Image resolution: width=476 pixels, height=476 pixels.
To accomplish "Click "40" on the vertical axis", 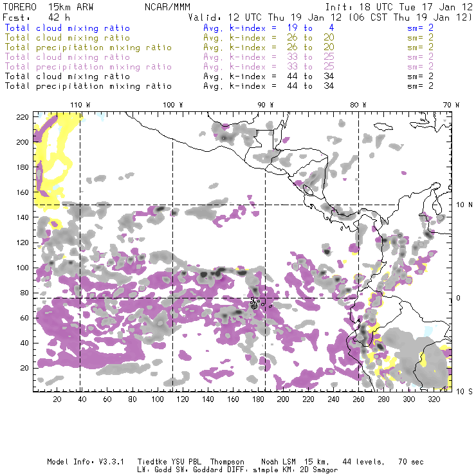I will point(24,343).
